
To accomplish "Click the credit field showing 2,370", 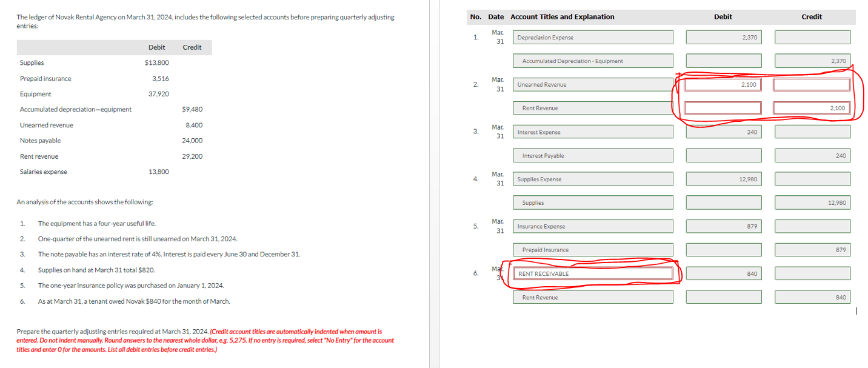I will point(812,61).
